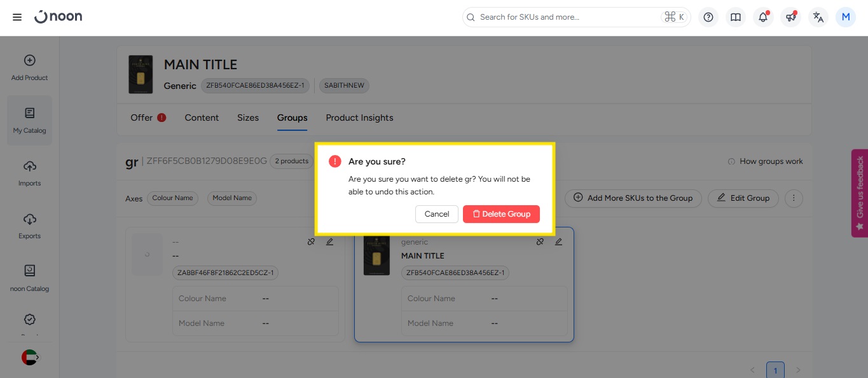Open the How groups work link
This screenshot has height=378, width=868.
click(x=766, y=161)
